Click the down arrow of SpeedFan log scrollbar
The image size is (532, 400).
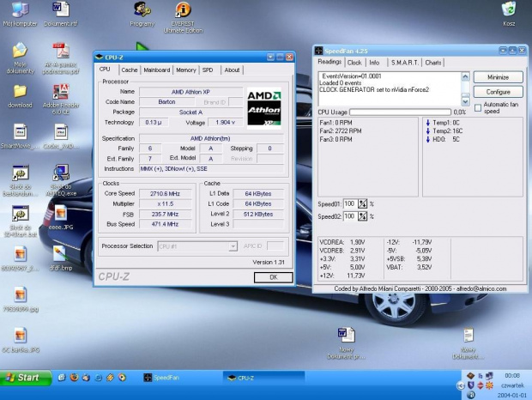point(465,101)
